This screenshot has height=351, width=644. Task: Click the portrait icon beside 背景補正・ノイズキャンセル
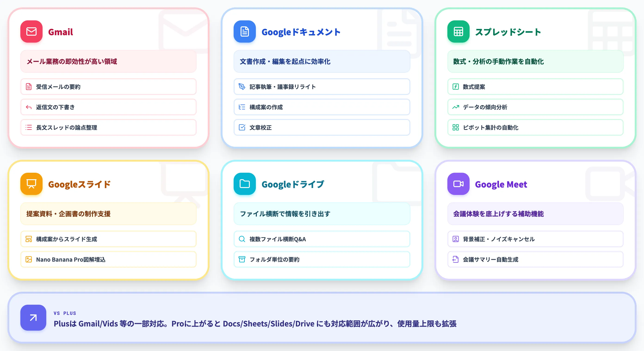(x=455, y=239)
